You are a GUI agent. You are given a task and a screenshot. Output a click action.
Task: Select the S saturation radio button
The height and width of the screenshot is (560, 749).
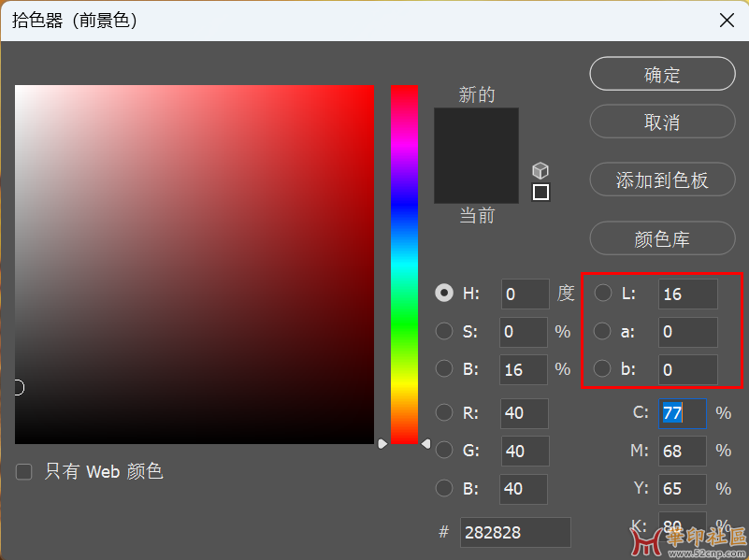[444, 331]
